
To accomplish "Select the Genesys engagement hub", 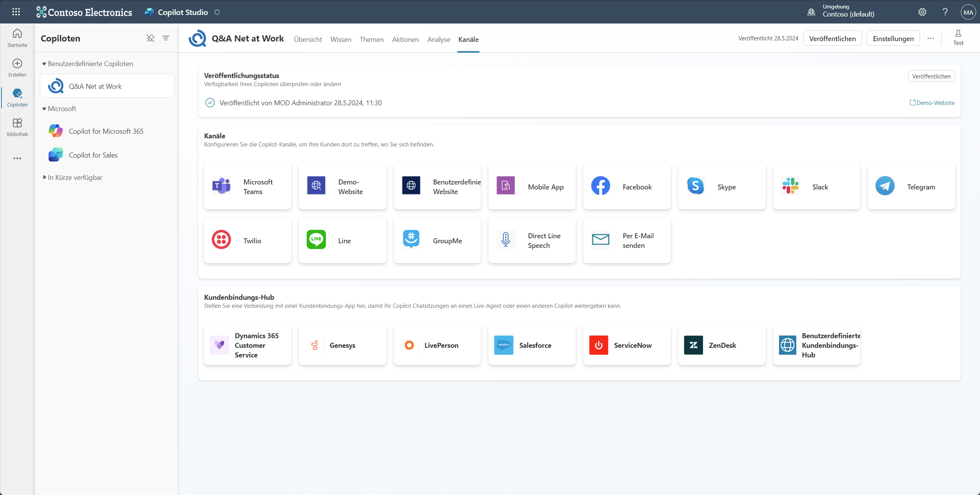I will point(342,345).
